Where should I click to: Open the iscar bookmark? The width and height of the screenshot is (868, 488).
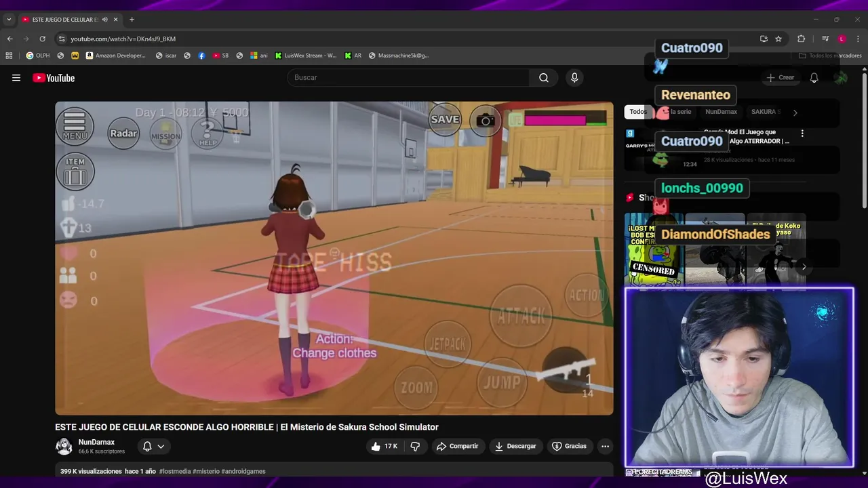click(166, 56)
